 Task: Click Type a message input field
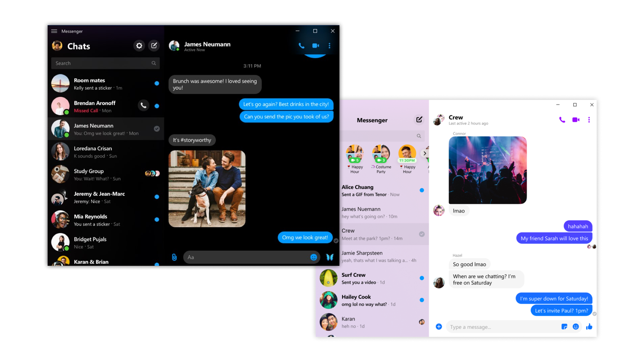tap(503, 327)
